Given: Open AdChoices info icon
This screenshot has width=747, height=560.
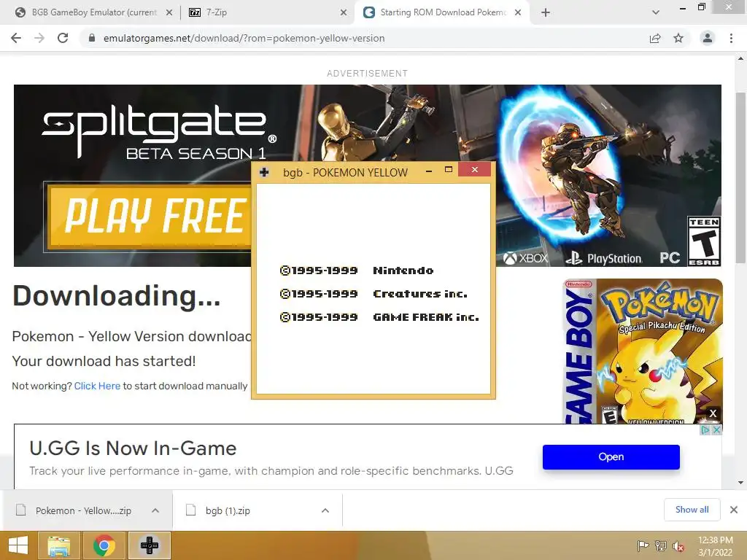Looking at the screenshot, I should pyautogui.click(x=705, y=430).
